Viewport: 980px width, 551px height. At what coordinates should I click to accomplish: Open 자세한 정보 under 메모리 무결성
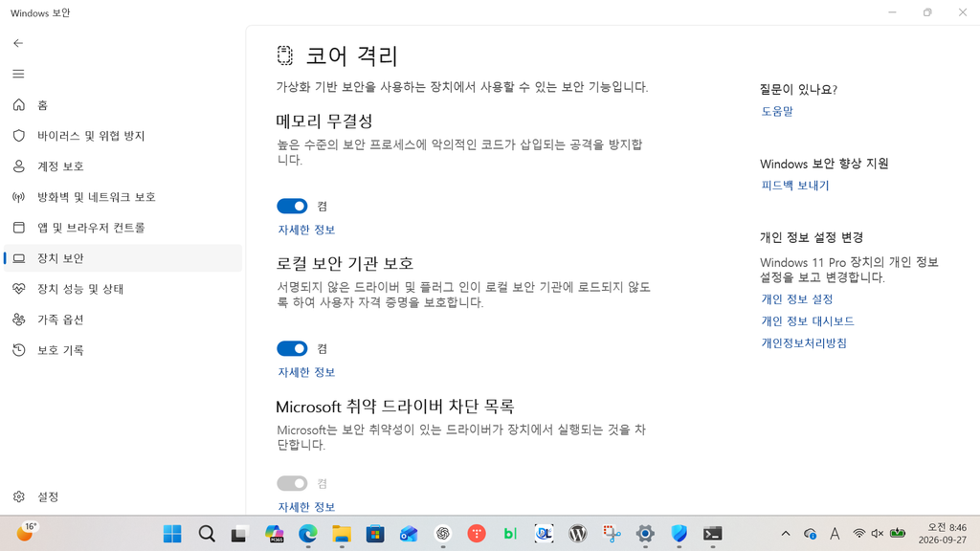[306, 230]
